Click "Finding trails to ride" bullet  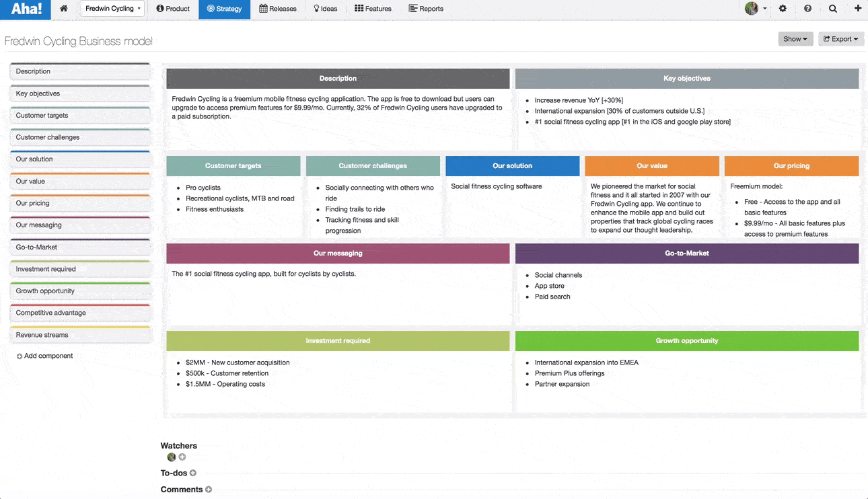[355, 209]
